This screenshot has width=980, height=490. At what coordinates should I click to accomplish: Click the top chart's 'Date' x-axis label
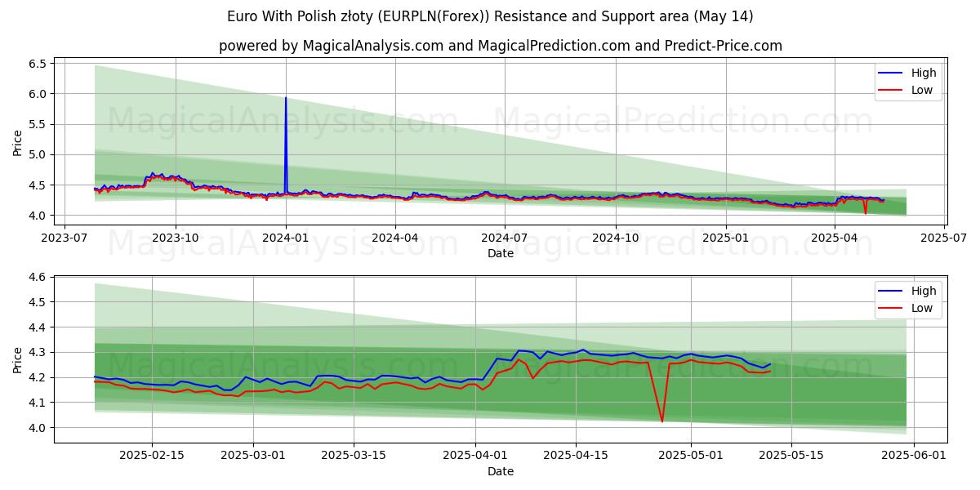click(x=501, y=253)
